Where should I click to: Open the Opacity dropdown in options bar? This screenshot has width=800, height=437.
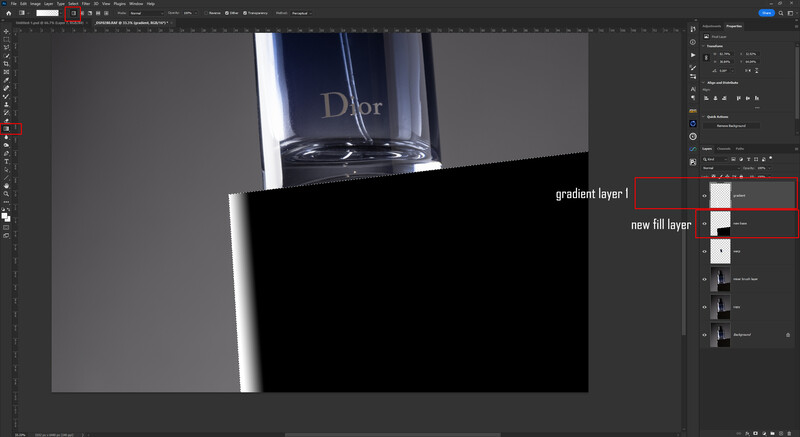pos(195,13)
